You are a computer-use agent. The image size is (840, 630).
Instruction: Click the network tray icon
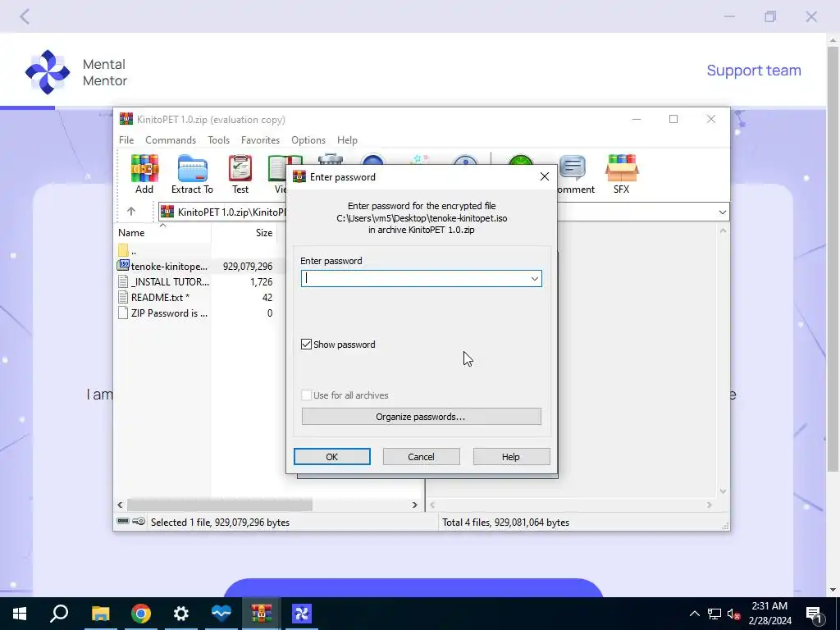click(x=714, y=614)
